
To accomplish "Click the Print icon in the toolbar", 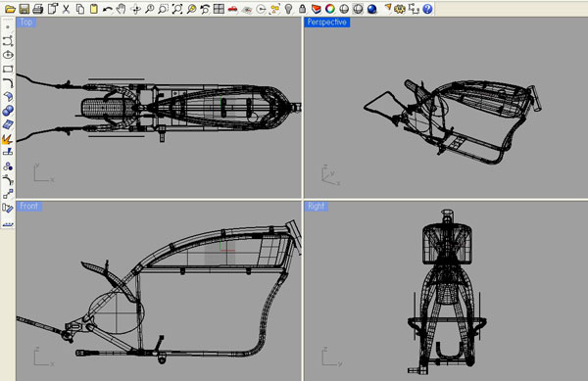I will coord(38,9).
